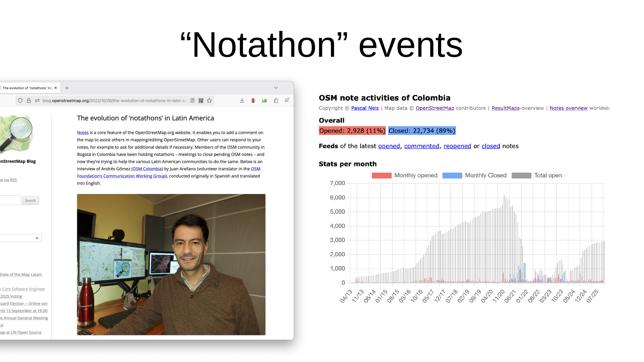Open the browser downloads panel
644x362 pixels.
(x=242, y=100)
